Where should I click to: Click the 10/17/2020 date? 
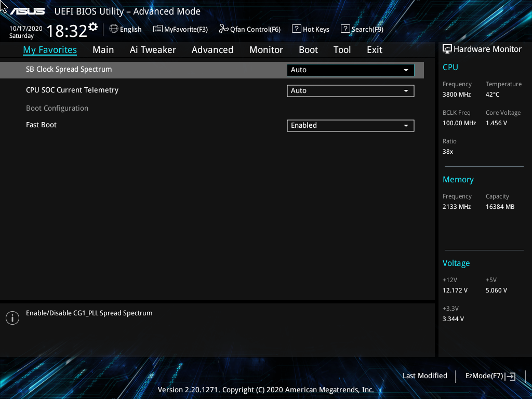(26, 29)
